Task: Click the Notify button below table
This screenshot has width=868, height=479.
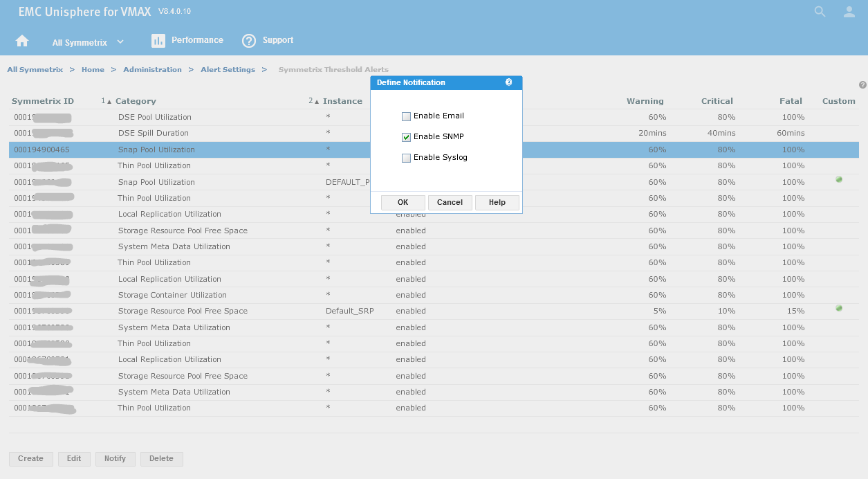Action: coord(115,458)
